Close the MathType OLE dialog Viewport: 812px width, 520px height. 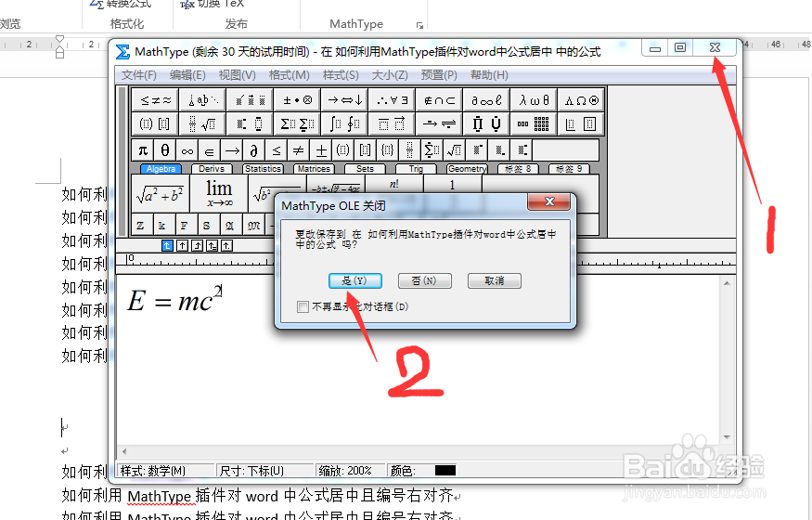coord(549,201)
